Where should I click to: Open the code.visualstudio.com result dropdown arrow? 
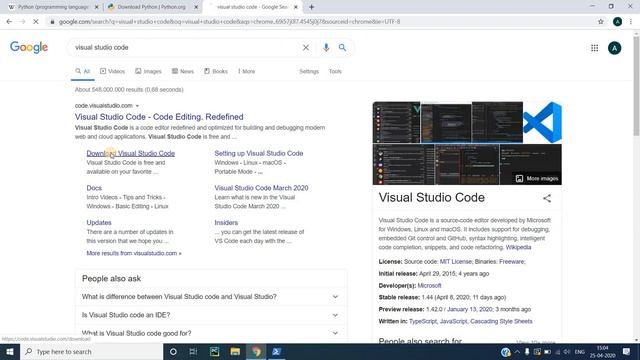click(137, 106)
